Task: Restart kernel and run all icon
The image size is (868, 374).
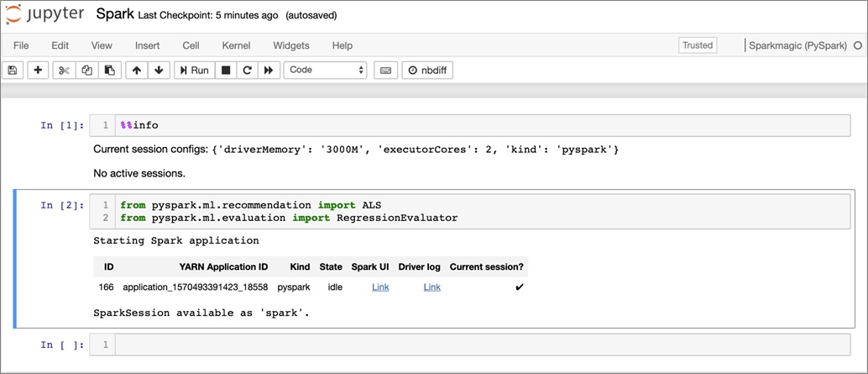Action: point(269,71)
